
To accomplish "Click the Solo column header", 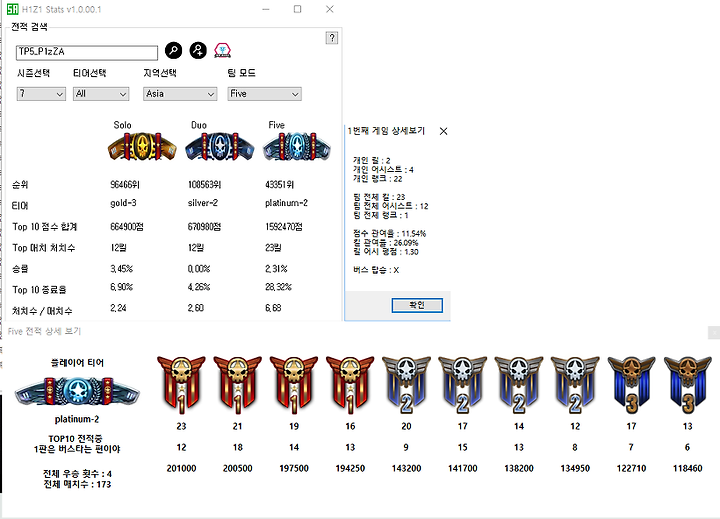I will [x=123, y=125].
